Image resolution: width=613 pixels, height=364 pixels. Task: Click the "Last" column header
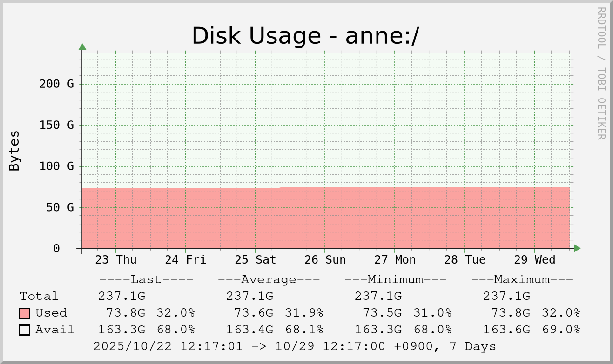click(146, 280)
